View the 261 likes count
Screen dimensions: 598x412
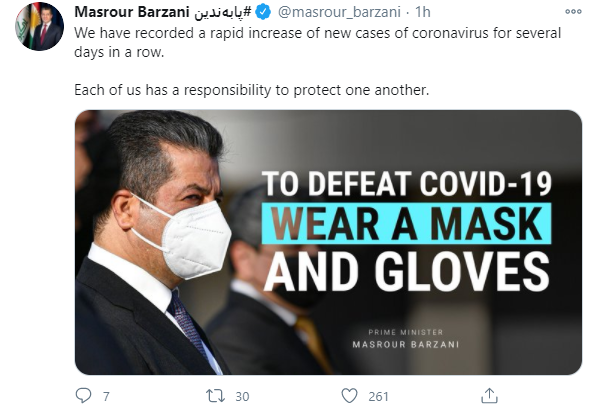(x=378, y=396)
